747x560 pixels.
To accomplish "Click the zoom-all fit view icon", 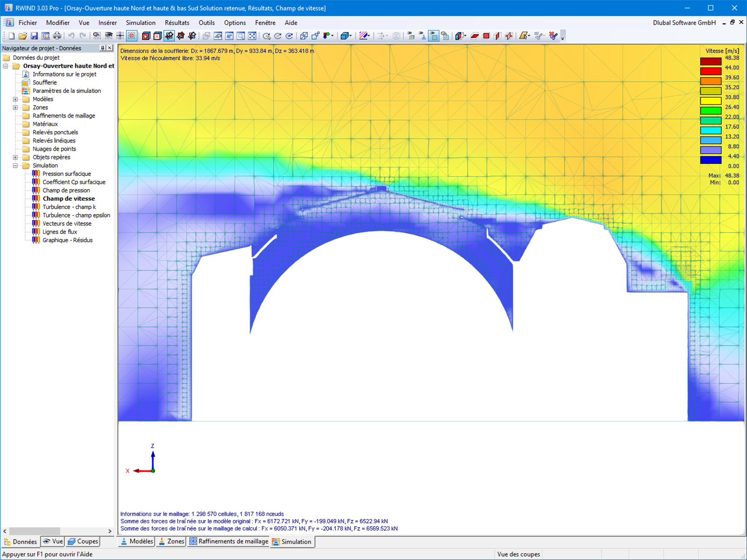I will pyautogui.click(x=252, y=36).
